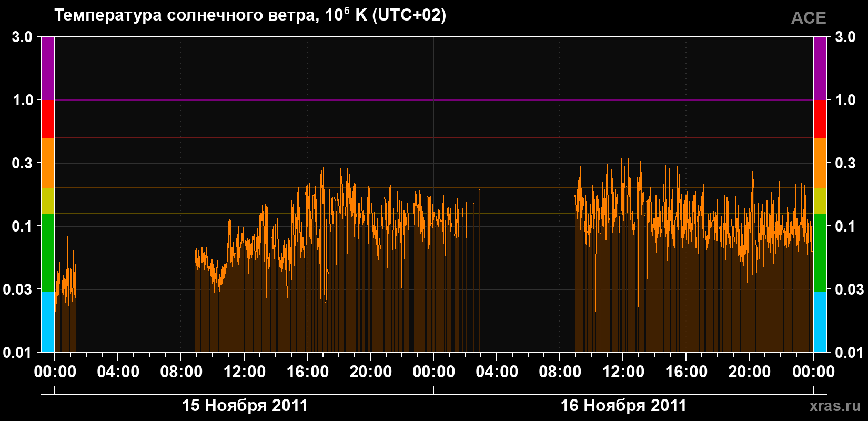Click the first "00:00" label starting 15 November
Viewport: 868px width, 421px height.
[55, 372]
